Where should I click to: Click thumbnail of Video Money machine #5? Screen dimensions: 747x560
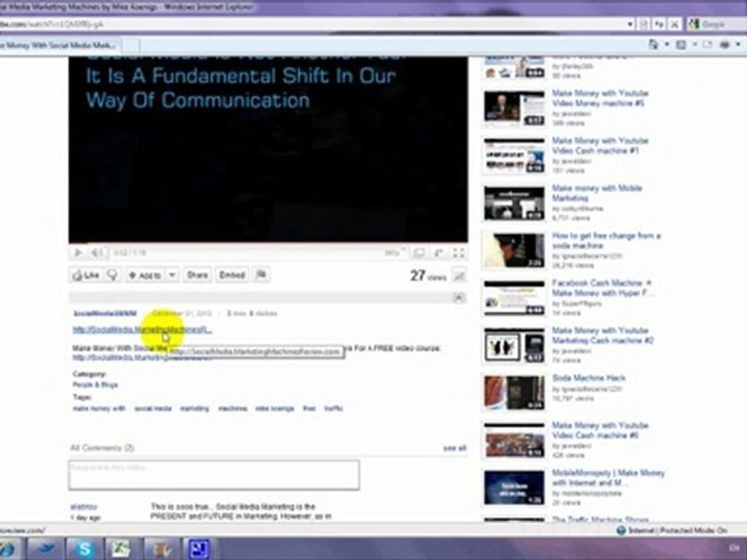(x=514, y=109)
